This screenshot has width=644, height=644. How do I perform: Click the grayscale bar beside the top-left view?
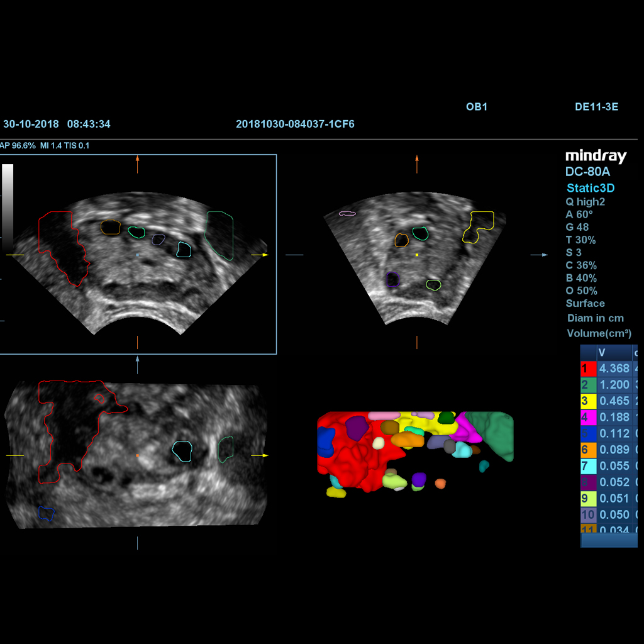point(8,201)
